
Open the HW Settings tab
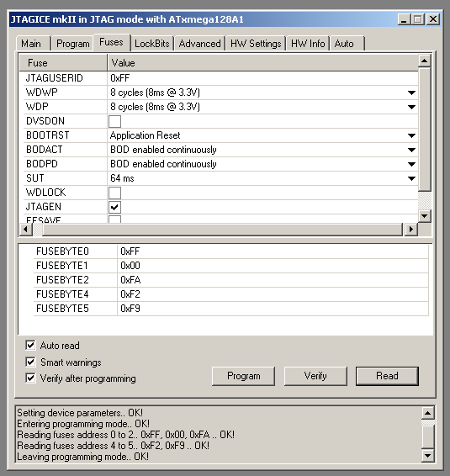coord(256,44)
